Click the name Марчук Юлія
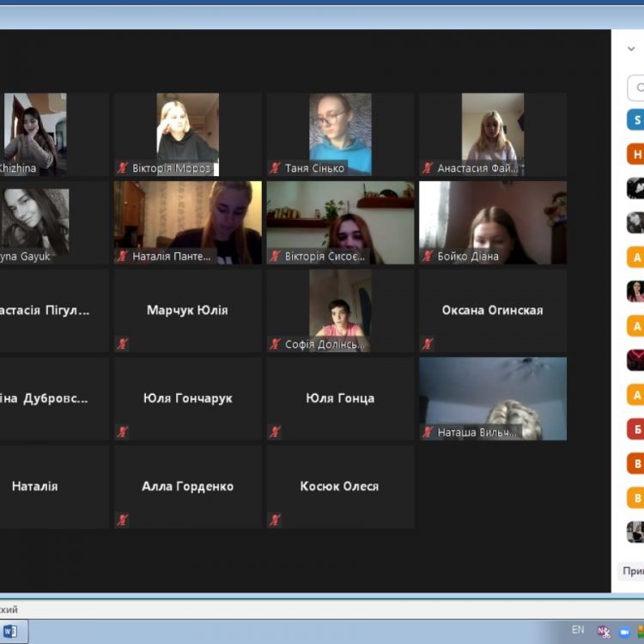This screenshot has height=644, width=644. [x=187, y=310]
